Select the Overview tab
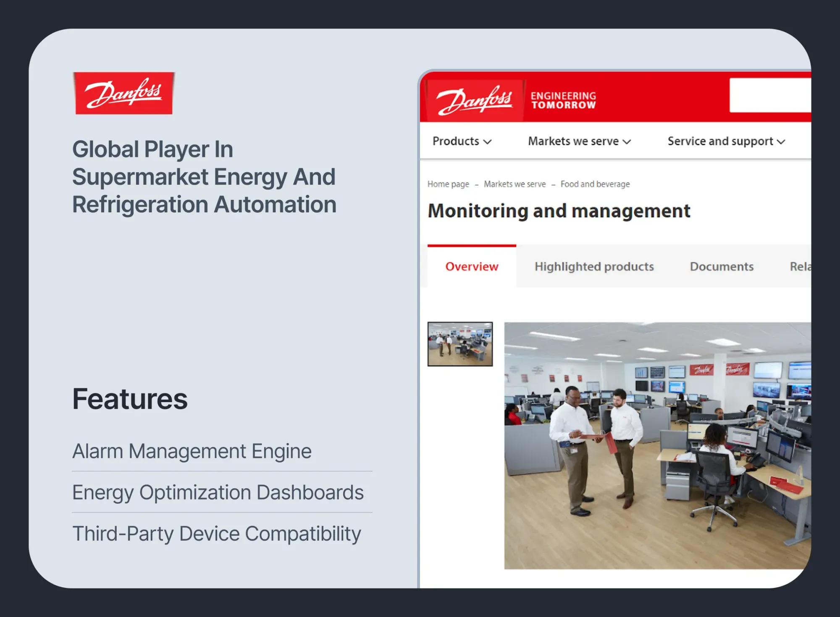The height and width of the screenshot is (617, 840). 472,267
